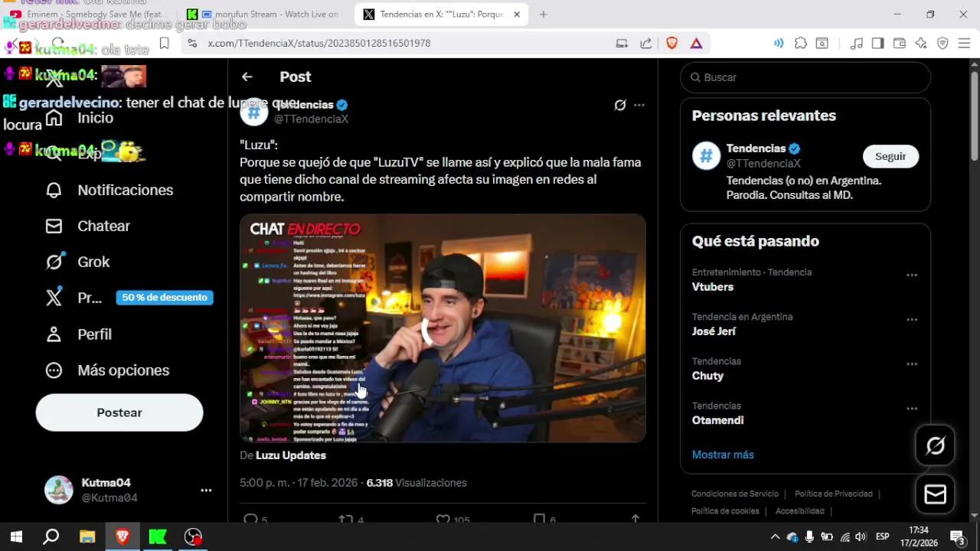The width and height of the screenshot is (980, 551).
Task: Follow Tendencias with Seguir button
Action: tap(890, 156)
